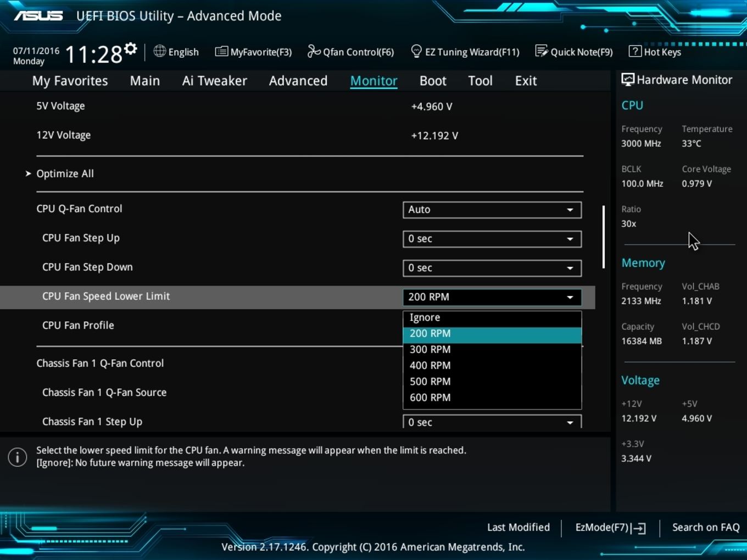Choose 300 RPM in the list
Screen dimensions: 747x560
pos(492,350)
